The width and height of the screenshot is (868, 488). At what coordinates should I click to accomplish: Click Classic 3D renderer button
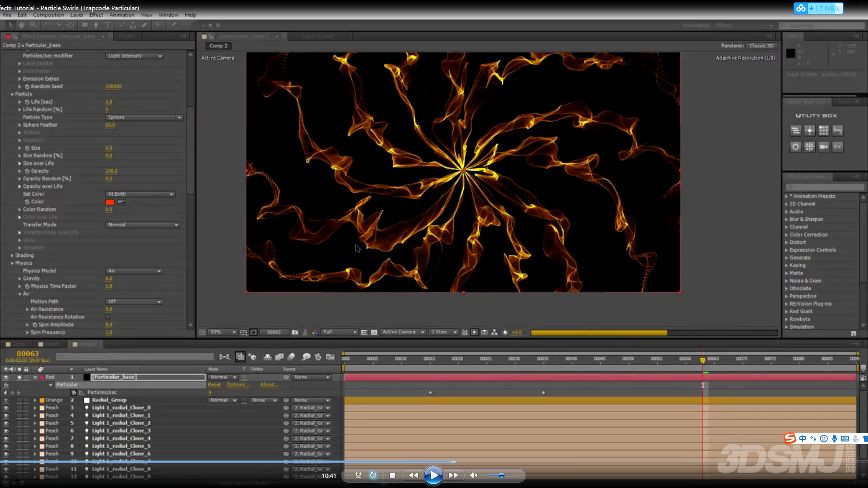pos(761,46)
